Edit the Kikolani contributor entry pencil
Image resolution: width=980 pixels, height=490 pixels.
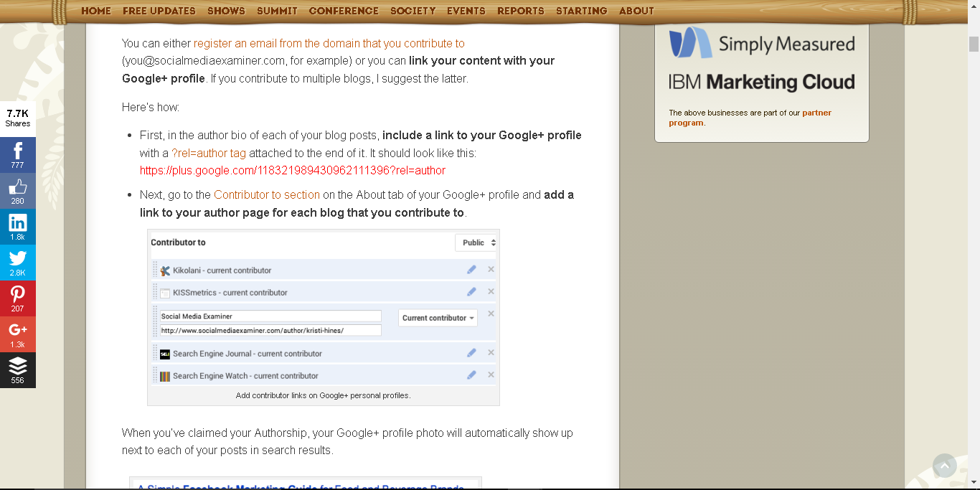471,270
